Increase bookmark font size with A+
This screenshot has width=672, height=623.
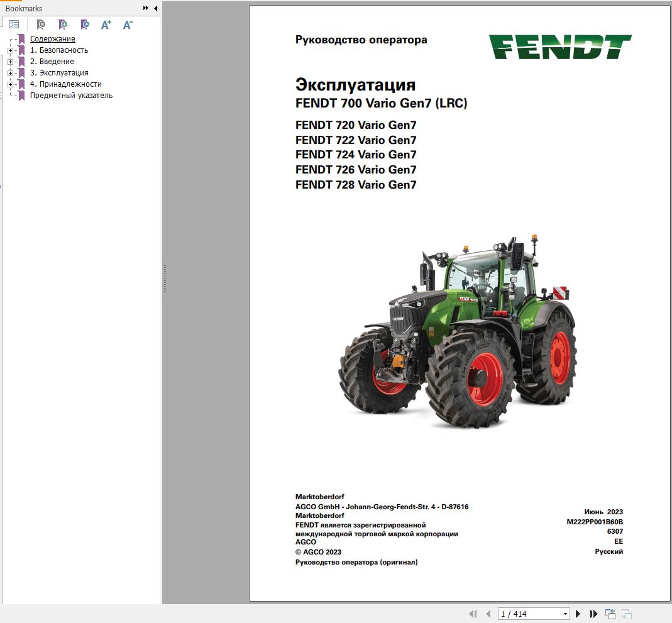[106, 25]
